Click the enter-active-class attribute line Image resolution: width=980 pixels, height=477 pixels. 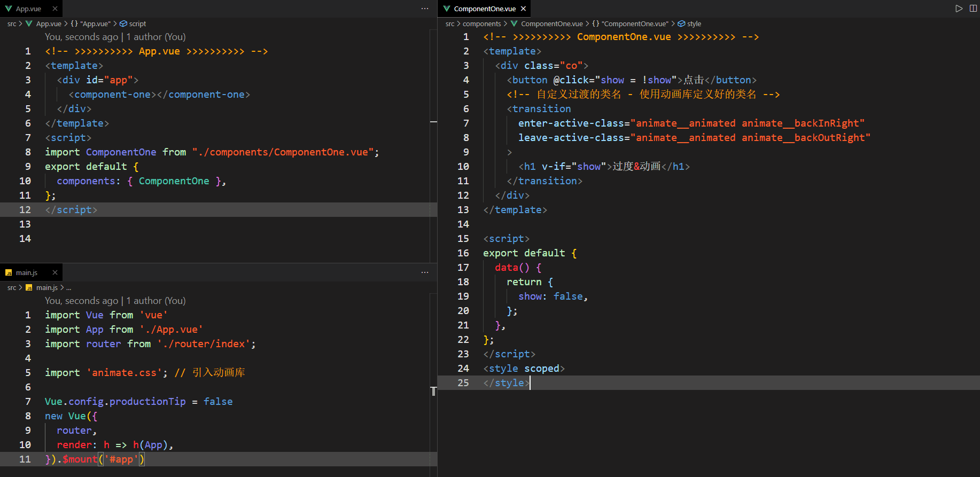[691, 123]
